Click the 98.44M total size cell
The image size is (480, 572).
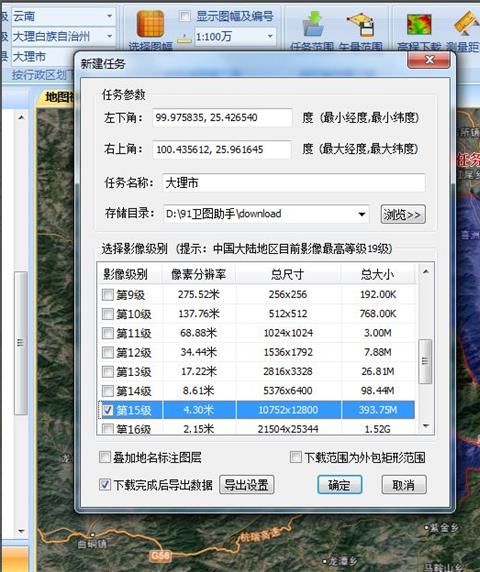pyautogui.click(x=378, y=391)
